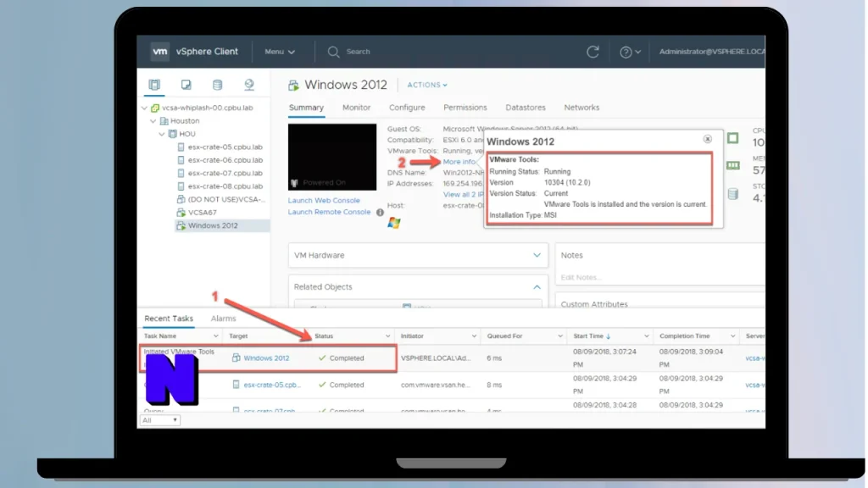Open the ACTIONS dropdown
Screen dimensions: 868x488
[x=427, y=85]
